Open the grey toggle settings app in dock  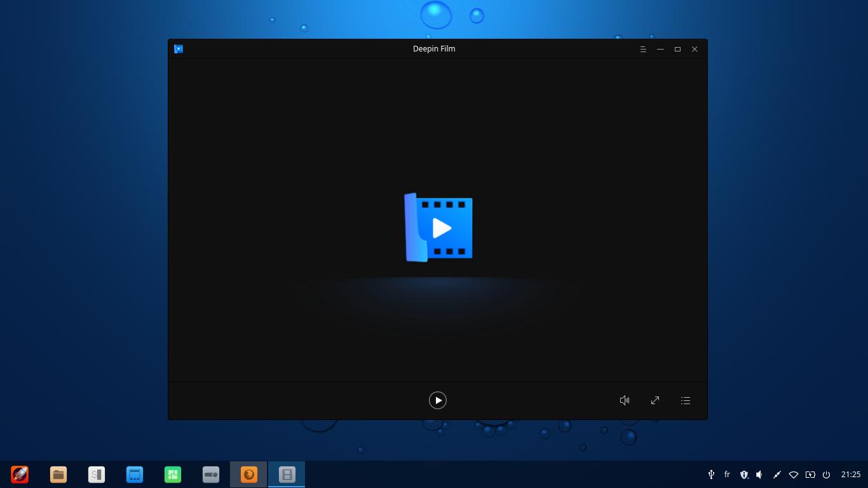pyautogui.click(x=211, y=475)
